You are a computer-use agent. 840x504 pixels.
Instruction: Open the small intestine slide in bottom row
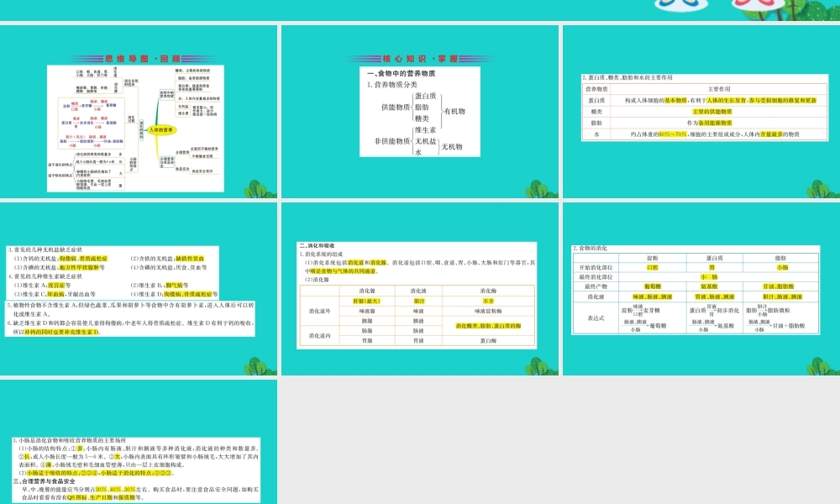point(139,442)
